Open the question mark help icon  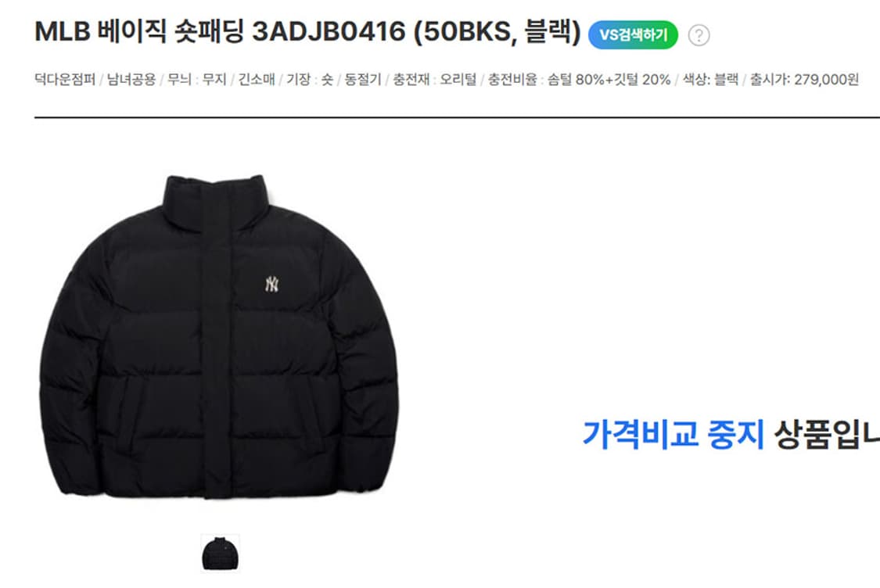click(x=699, y=35)
